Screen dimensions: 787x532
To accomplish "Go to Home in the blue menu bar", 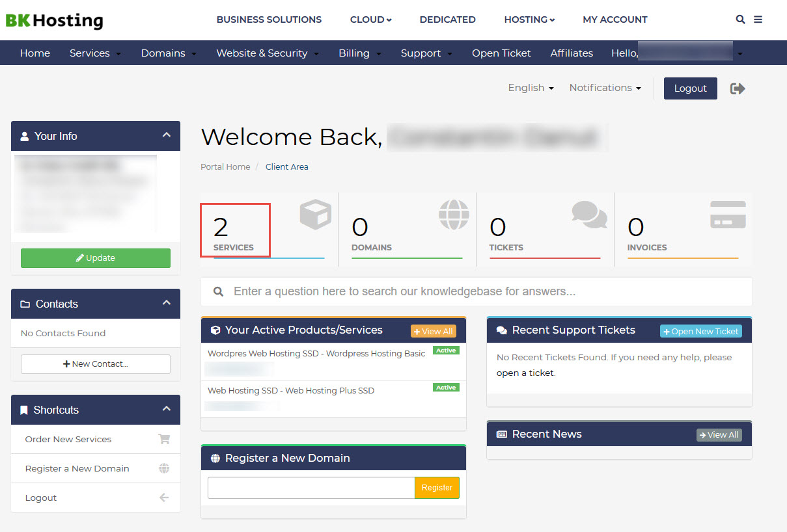I will coord(35,53).
